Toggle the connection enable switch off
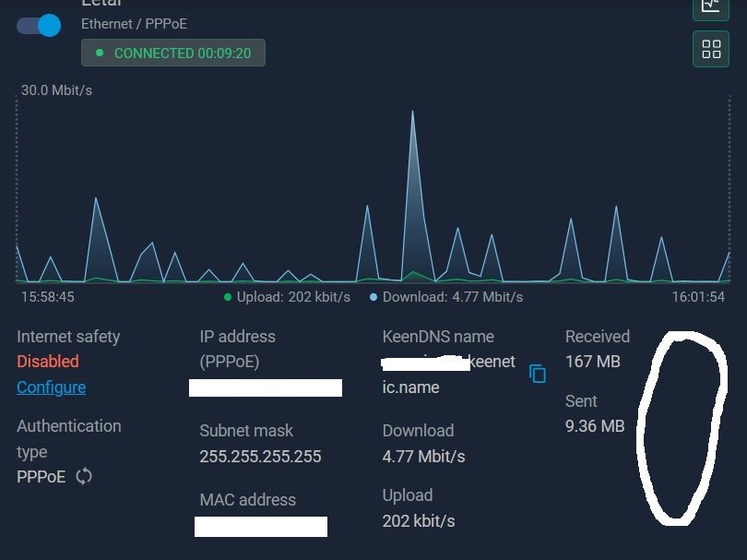Image resolution: width=747 pixels, height=560 pixels. (x=39, y=25)
